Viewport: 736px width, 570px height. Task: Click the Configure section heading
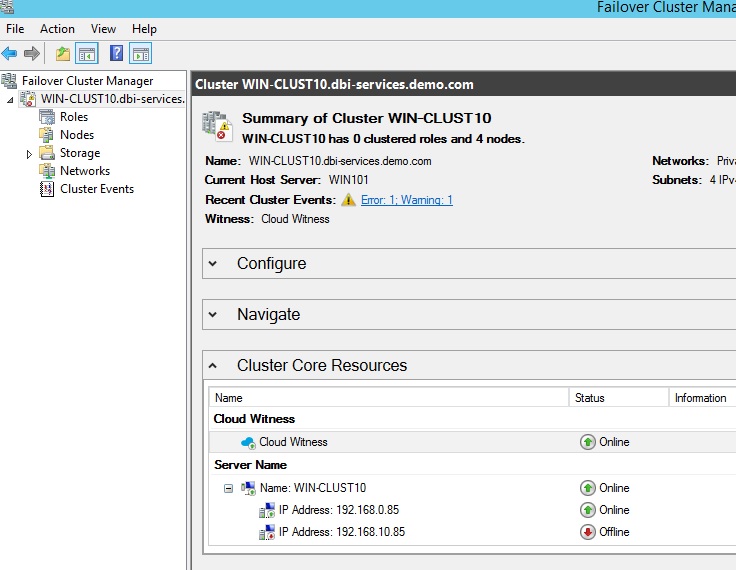(271, 263)
